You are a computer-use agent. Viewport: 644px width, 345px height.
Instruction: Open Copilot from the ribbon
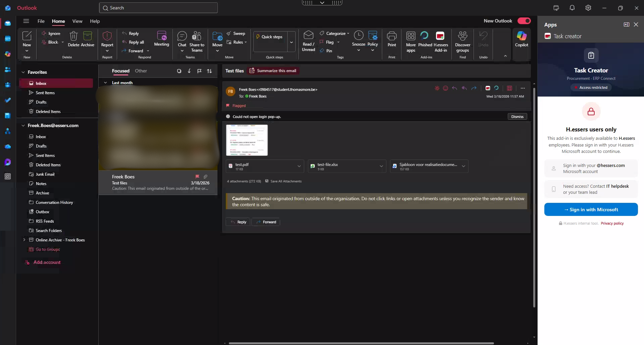522,39
